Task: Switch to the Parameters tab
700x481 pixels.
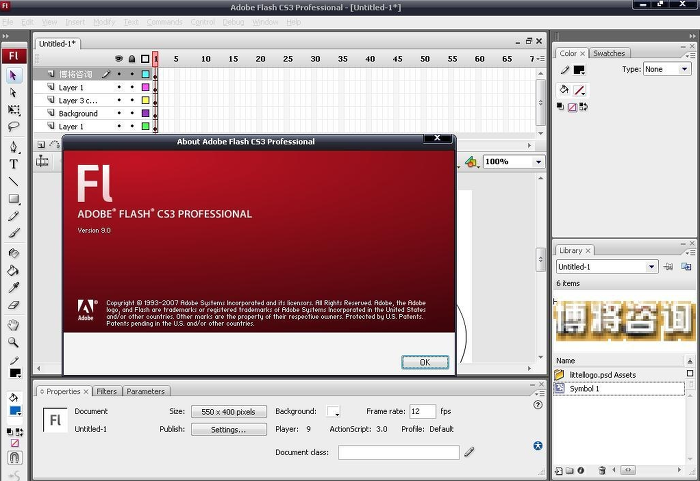Action: (146, 391)
